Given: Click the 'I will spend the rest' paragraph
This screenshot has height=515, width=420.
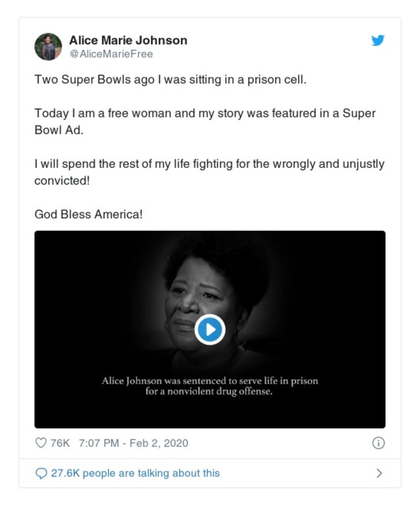Looking at the screenshot, I should 209,164.
